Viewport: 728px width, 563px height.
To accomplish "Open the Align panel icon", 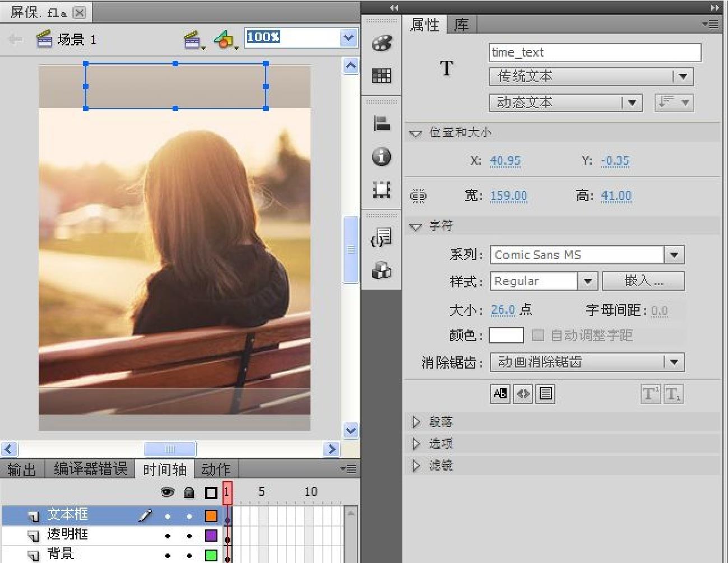I will click(382, 123).
